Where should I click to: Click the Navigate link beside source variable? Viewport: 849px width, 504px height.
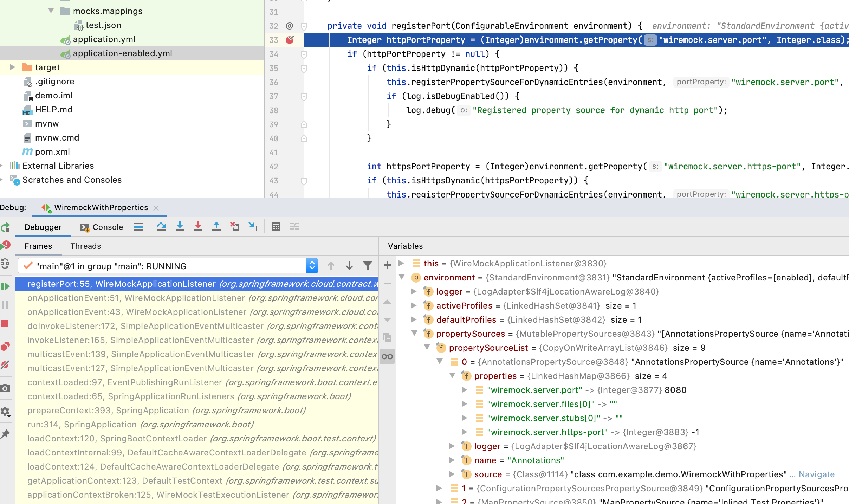(816, 474)
